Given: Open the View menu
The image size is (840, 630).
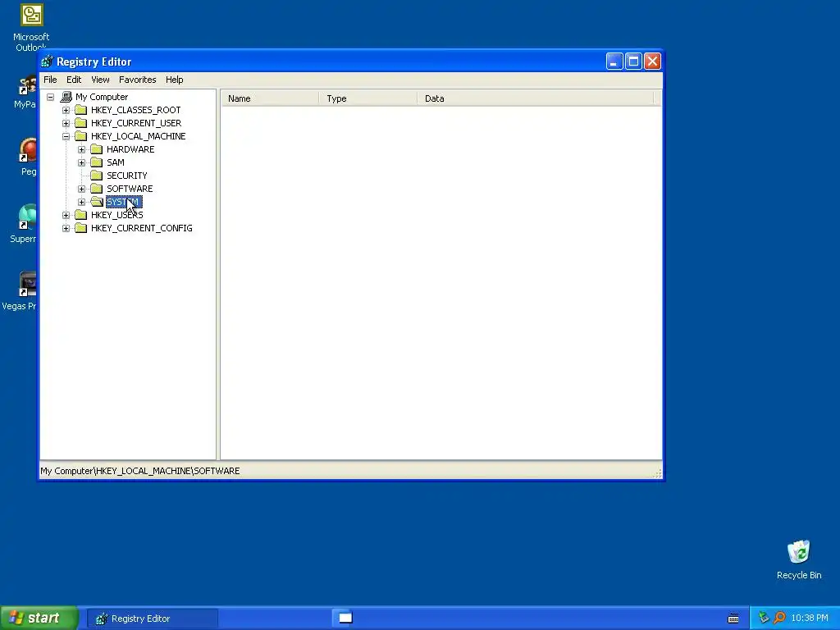Looking at the screenshot, I should pos(100,80).
